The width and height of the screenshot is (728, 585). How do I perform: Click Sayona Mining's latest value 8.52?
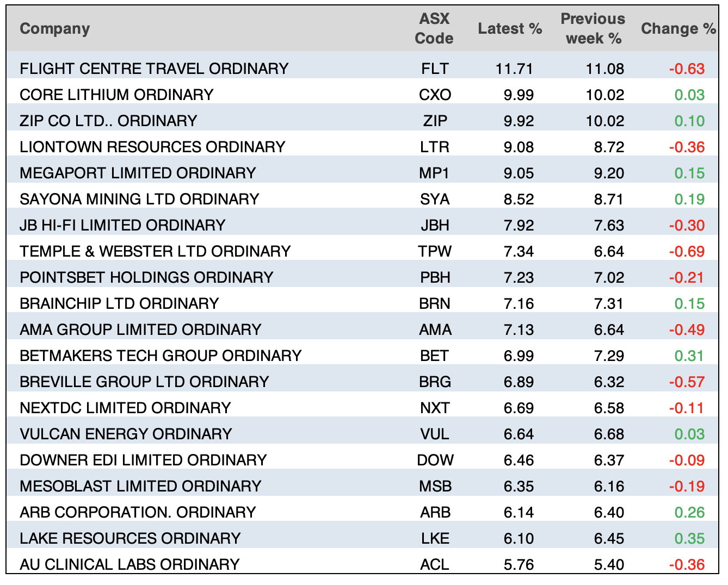pyautogui.click(x=519, y=199)
